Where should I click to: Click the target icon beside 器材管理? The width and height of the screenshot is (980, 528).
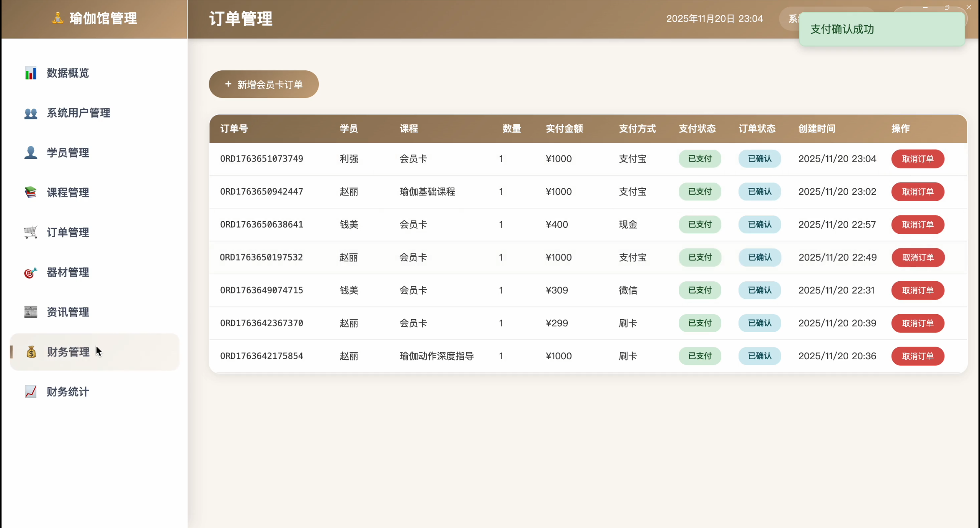coord(31,272)
